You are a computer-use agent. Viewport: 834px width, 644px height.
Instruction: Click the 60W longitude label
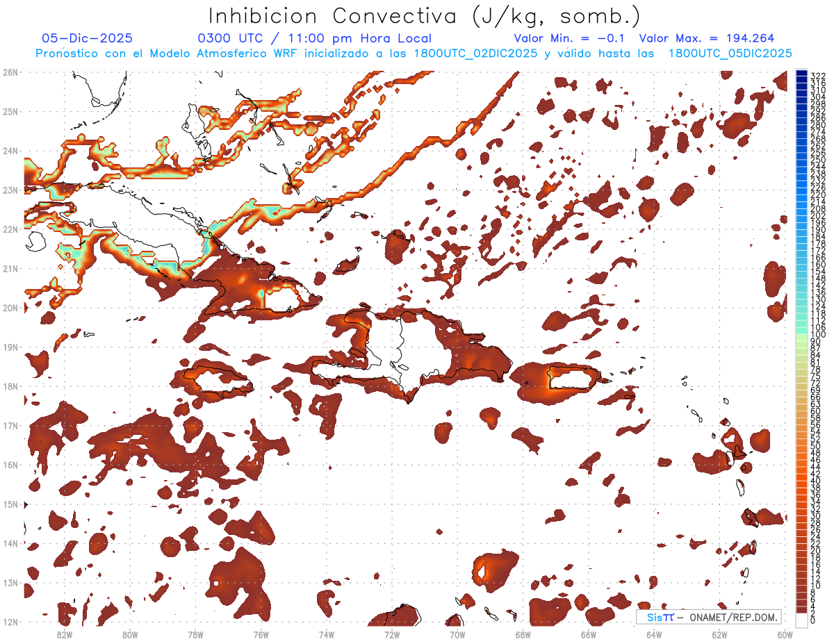tap(785, 634)
